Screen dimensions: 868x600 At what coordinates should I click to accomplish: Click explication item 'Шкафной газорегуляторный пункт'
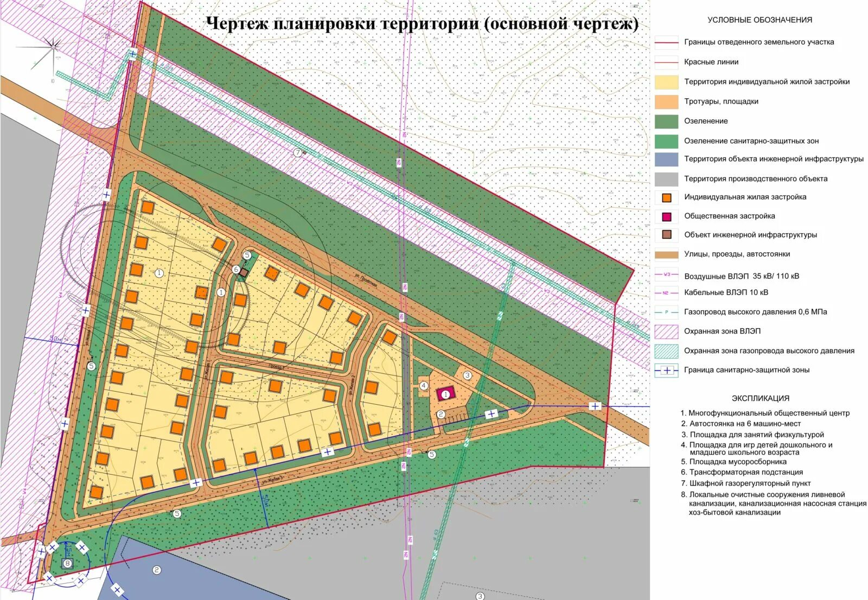click(x=745, y=483)
